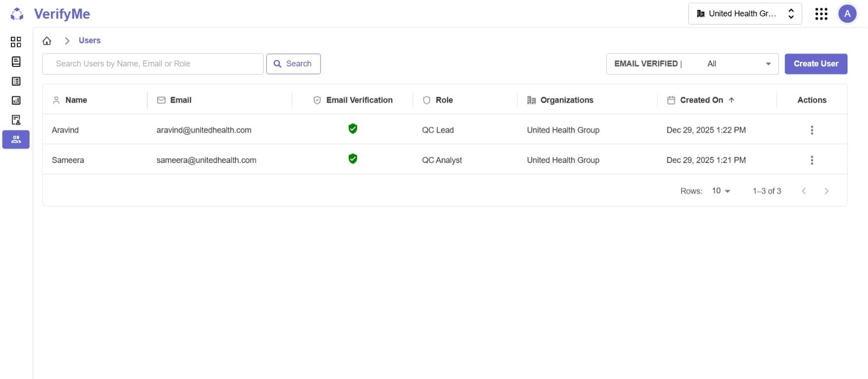Click the envelope icon in Email header
The image size is (868, 379).
(x=161, y=100)
